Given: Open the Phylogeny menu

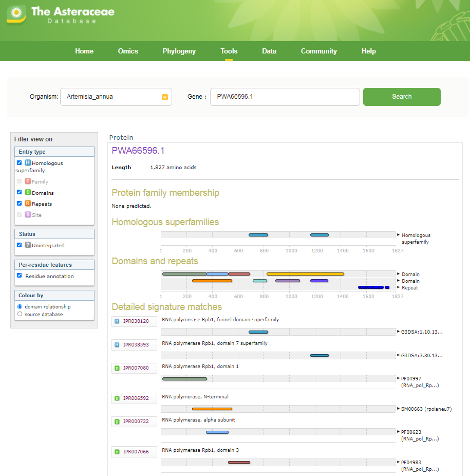Looking at the screenshot, I should (179, 51).
